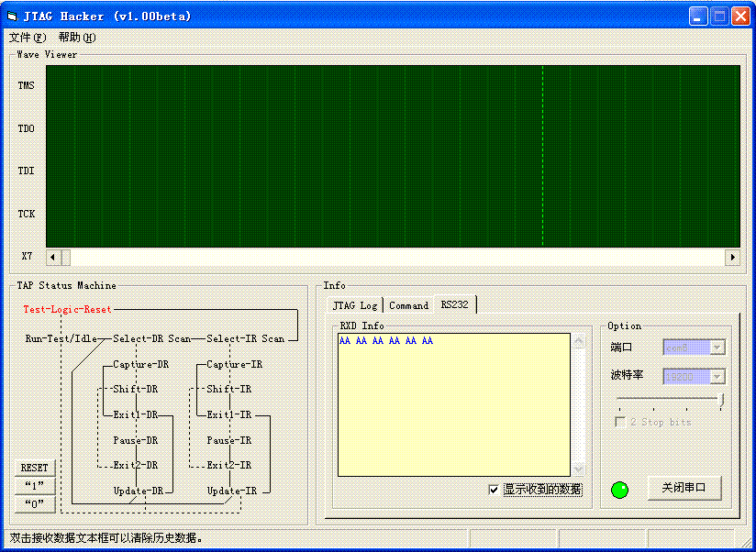Click the Exit2-IR state label
Viewport: 756px width, 552px height.
coord(229,465)
